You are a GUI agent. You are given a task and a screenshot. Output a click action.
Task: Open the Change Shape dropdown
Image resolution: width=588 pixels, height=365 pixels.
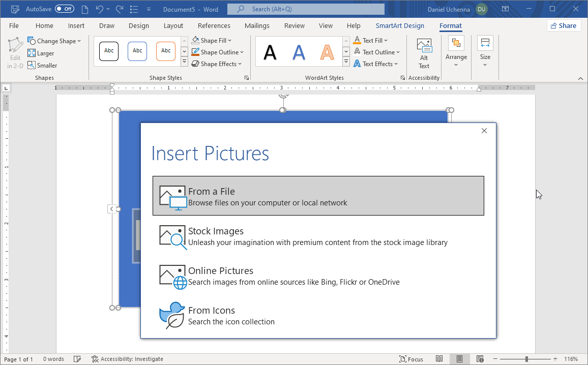[x=54, y=41]
